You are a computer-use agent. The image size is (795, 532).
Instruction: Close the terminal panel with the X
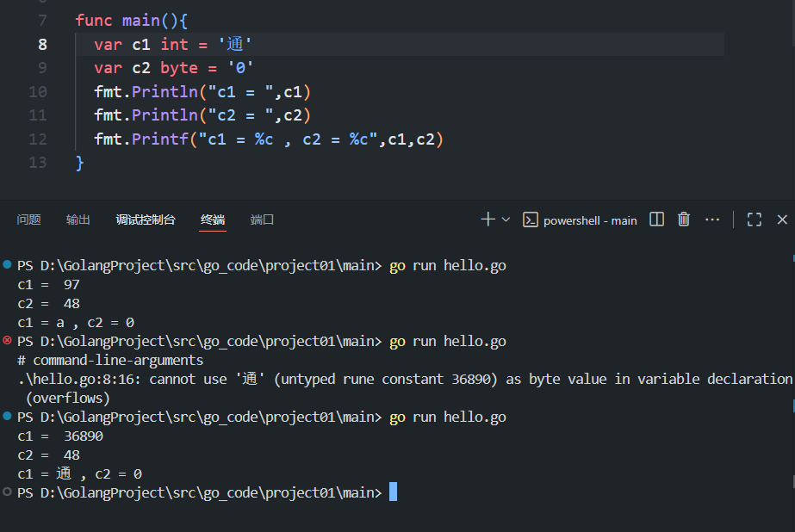coord(782,220)
